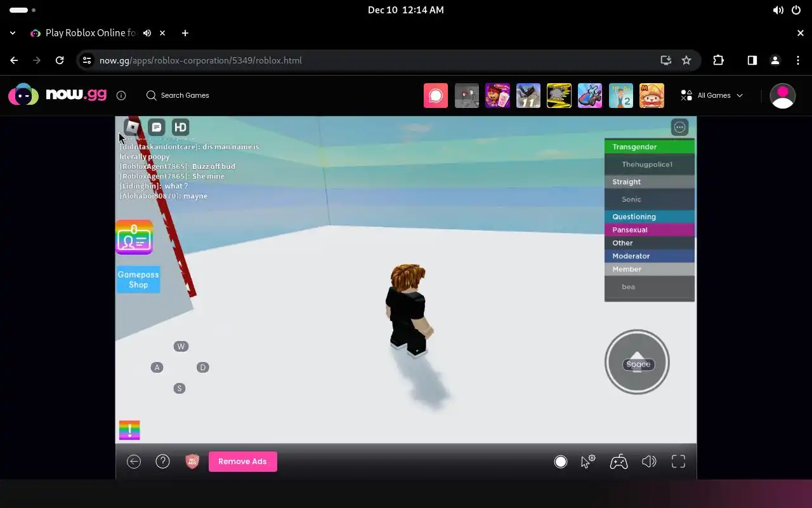Tap the W movement key overlay
The height and width of the screenshot is (508, 812).
click(181, 346)
